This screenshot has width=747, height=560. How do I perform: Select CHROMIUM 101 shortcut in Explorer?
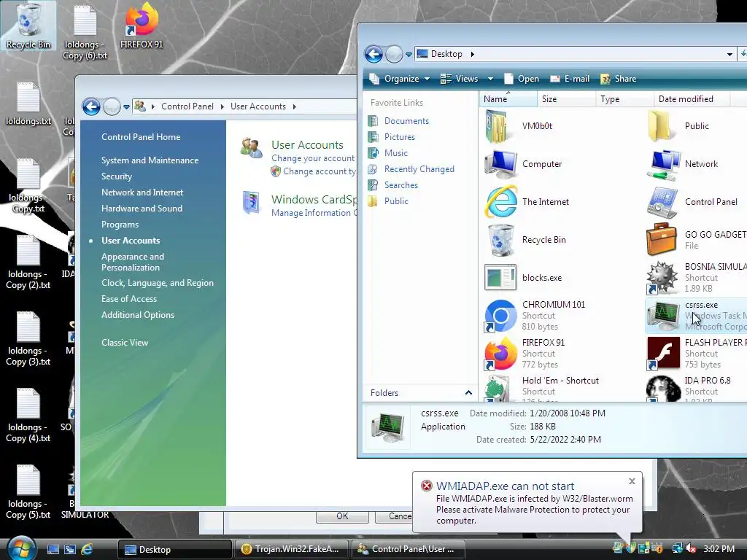535,315
